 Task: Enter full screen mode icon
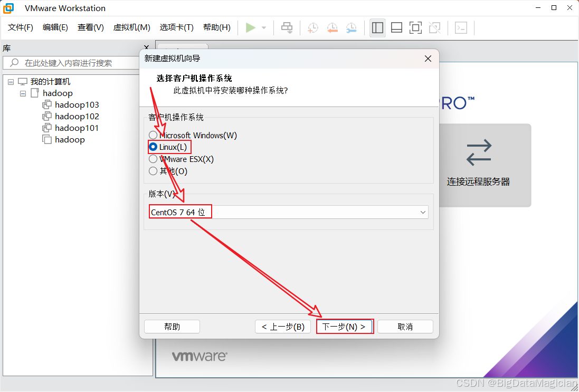[x=416, y=27]
